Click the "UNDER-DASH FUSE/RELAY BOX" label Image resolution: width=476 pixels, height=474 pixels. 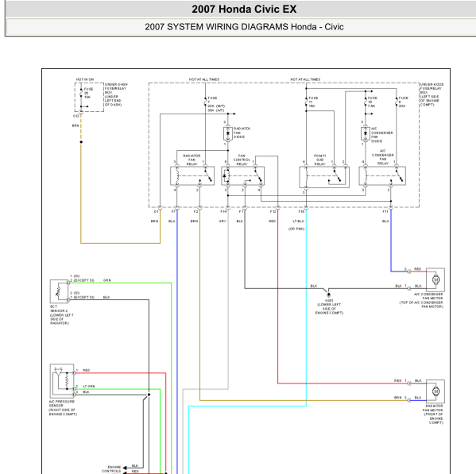coord(116,88)
